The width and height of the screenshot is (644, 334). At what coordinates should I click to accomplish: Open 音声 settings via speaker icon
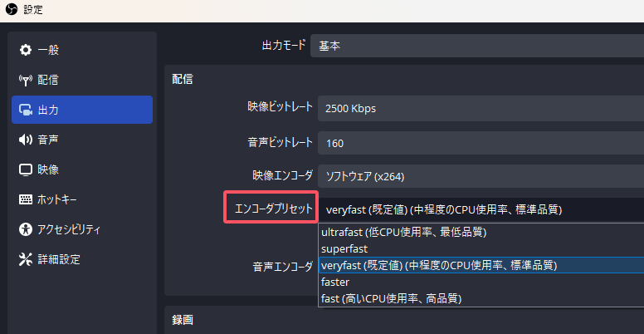[x=25, y=140]
